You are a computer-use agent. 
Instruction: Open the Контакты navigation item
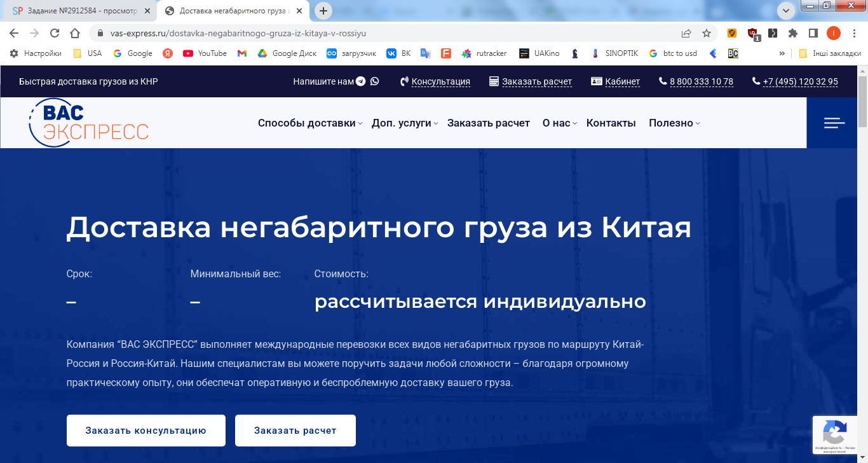coord(611,123)
